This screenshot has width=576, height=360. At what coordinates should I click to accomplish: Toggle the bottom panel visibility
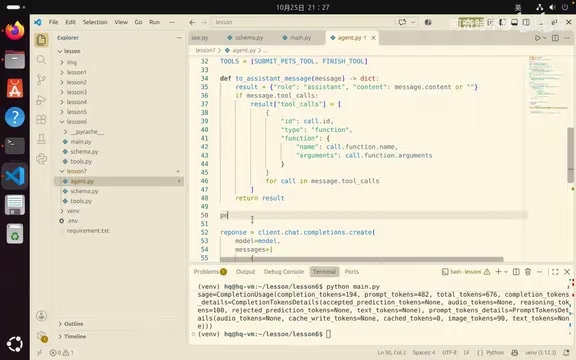[514, 22]
